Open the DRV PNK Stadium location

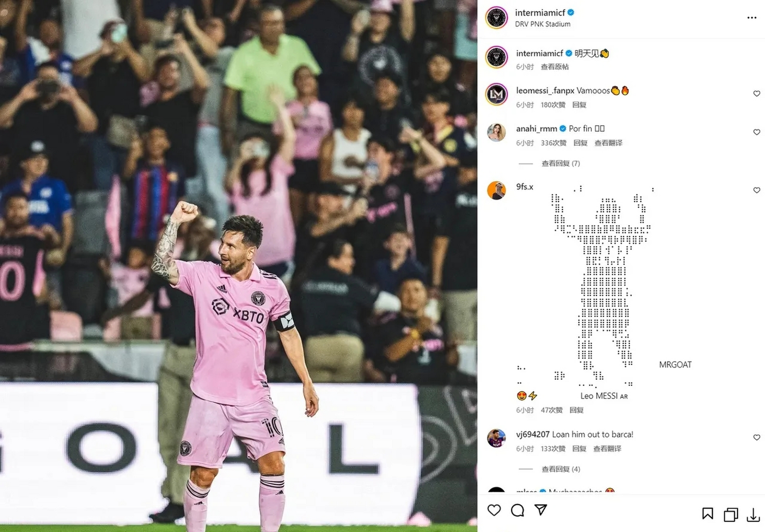pyautogui.click(x=542, y=24)
